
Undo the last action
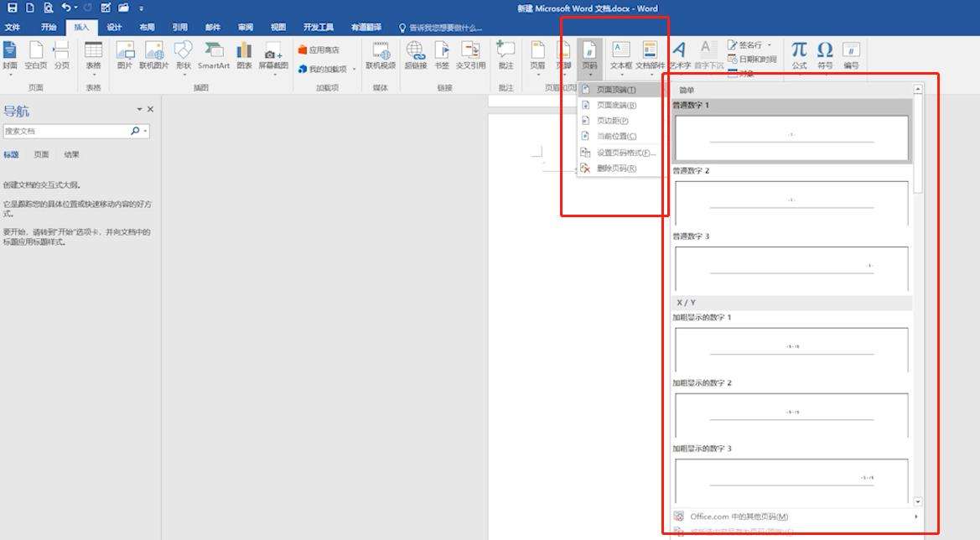pos(65,8)
